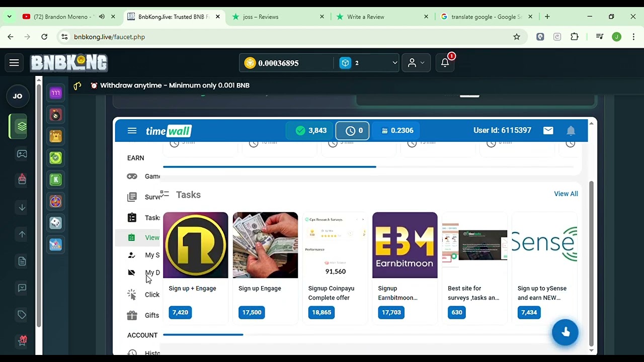Click the 18,865 Coinpayu reward badge

(x=321, y=312)
